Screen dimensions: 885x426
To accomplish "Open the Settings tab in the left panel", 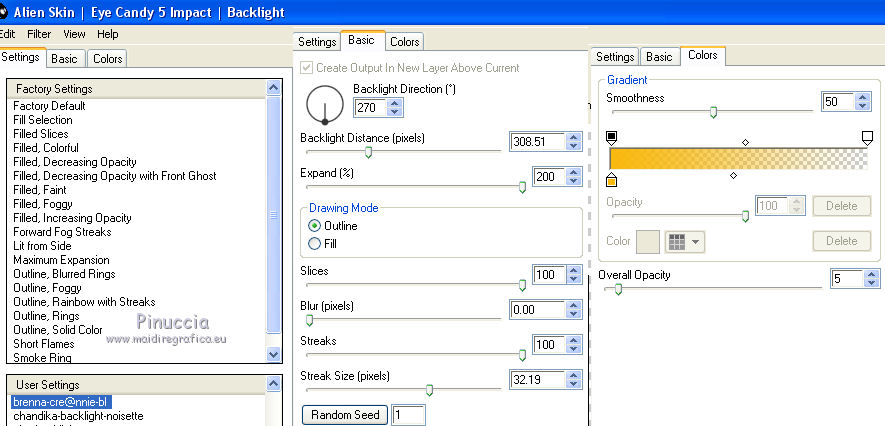I will click(x=21, y=57).
